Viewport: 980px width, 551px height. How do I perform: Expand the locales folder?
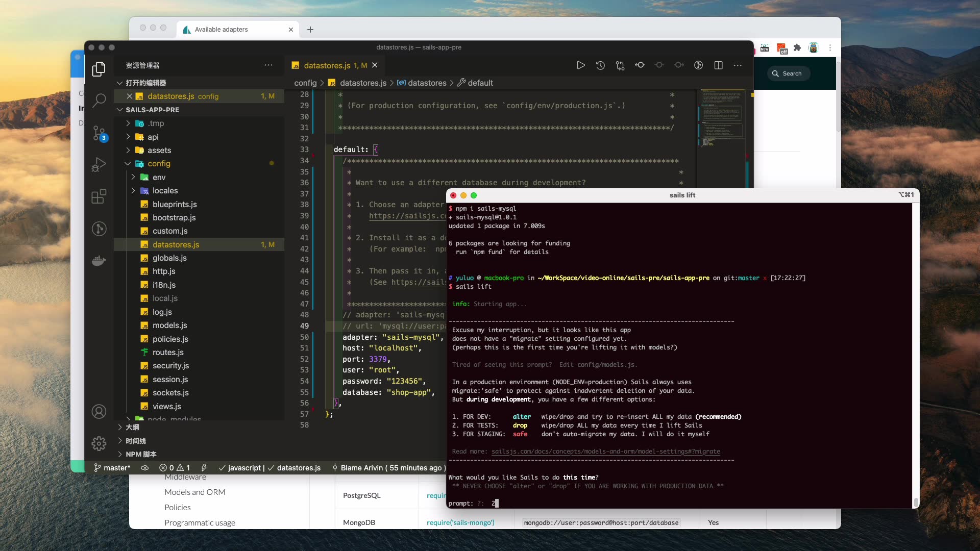point(165,190)
